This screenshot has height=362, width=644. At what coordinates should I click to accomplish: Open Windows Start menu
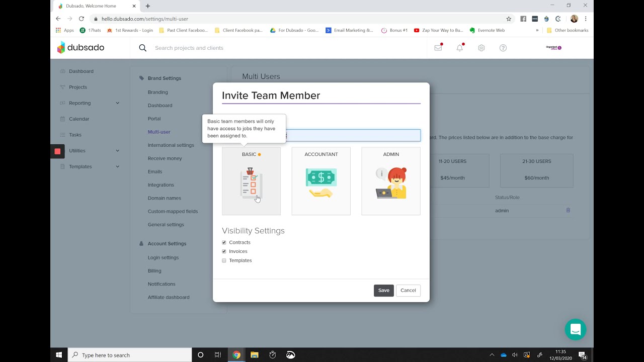59,355
